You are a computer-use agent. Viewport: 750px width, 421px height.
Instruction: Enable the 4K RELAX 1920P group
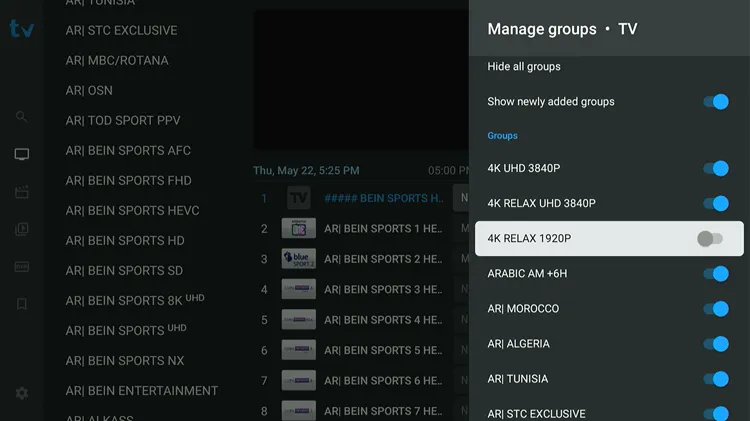(710, 238)
